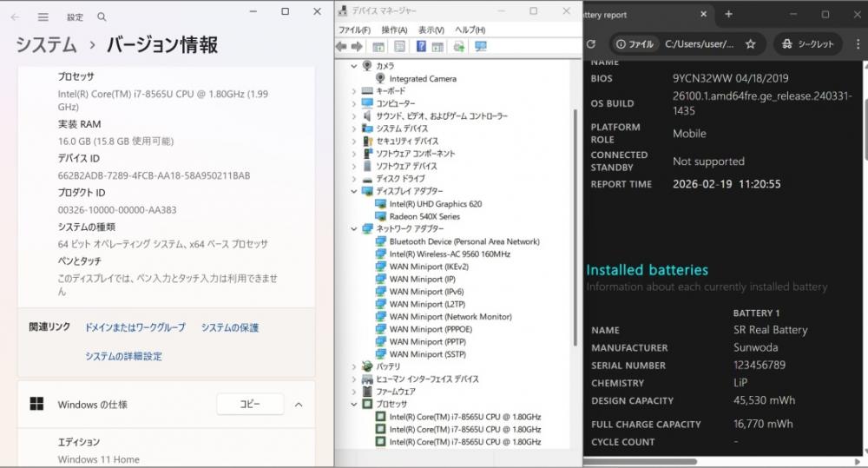Select Intel(R) Wireless-AC 9560 160MHz adapter
This screenshot has height=468, width=868.
coord(450,254)
